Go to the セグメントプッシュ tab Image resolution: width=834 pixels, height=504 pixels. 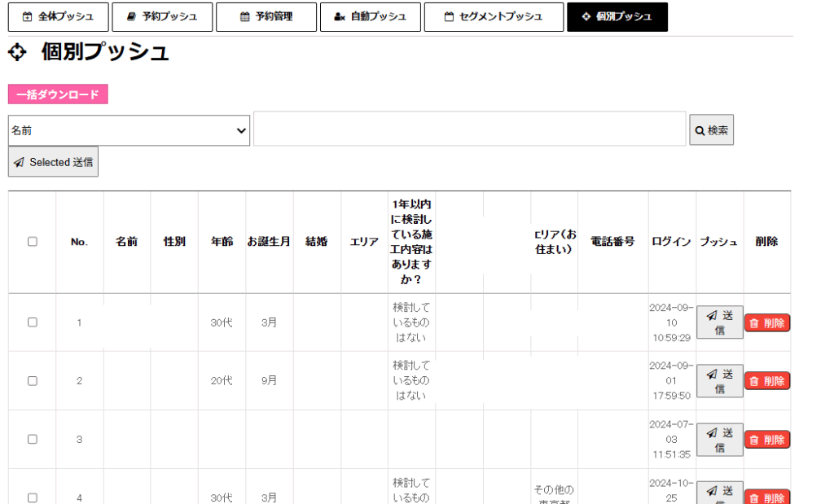(x=494, y=17)
